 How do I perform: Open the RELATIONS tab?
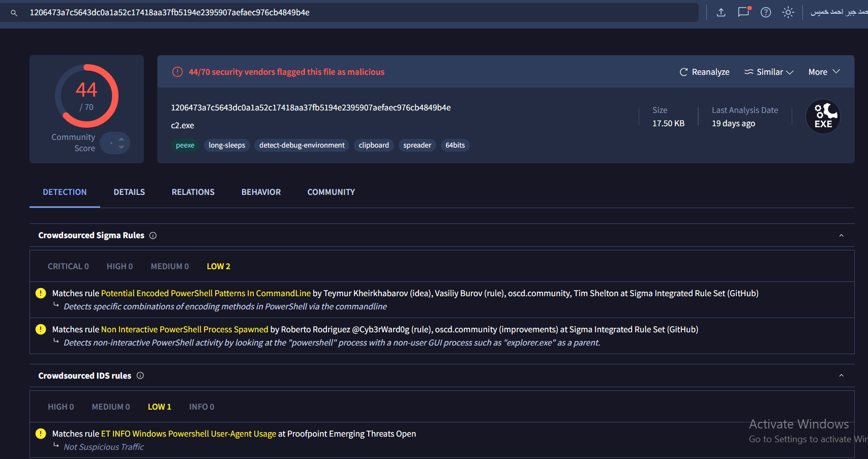tap(193, 192)
